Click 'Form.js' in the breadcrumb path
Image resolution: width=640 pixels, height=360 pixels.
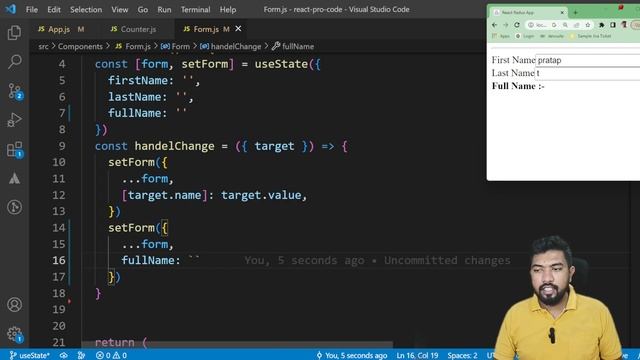[138, 47]
